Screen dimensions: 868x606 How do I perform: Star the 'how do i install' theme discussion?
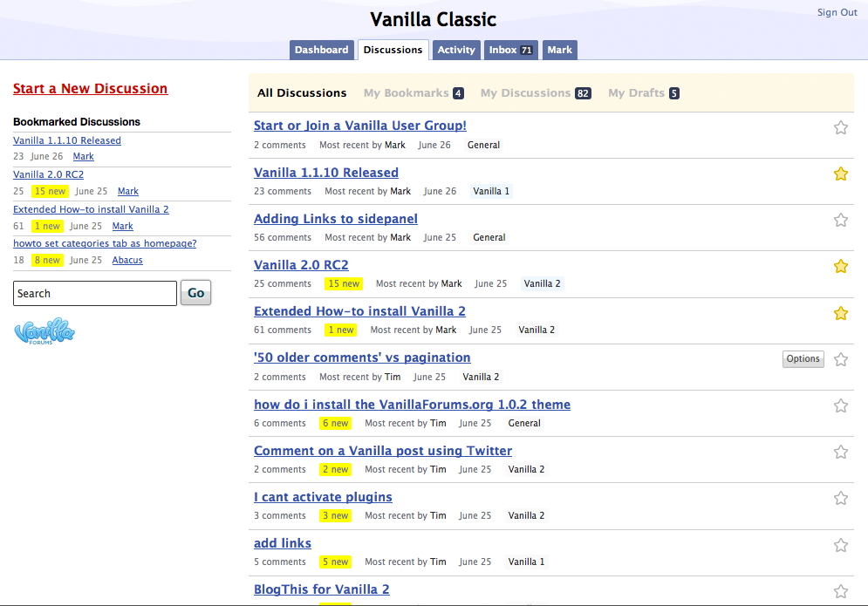pyautogui.click(x=840, y=405)
